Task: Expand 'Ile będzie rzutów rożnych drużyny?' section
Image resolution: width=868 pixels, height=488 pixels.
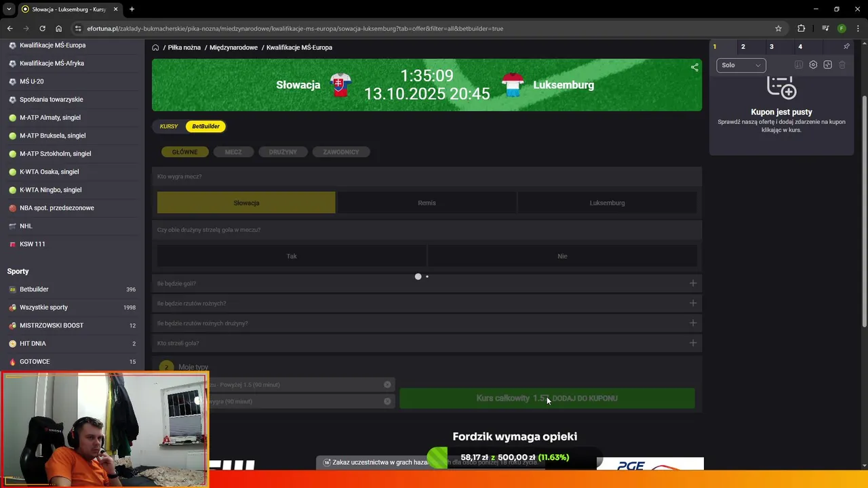Action: 427,323
